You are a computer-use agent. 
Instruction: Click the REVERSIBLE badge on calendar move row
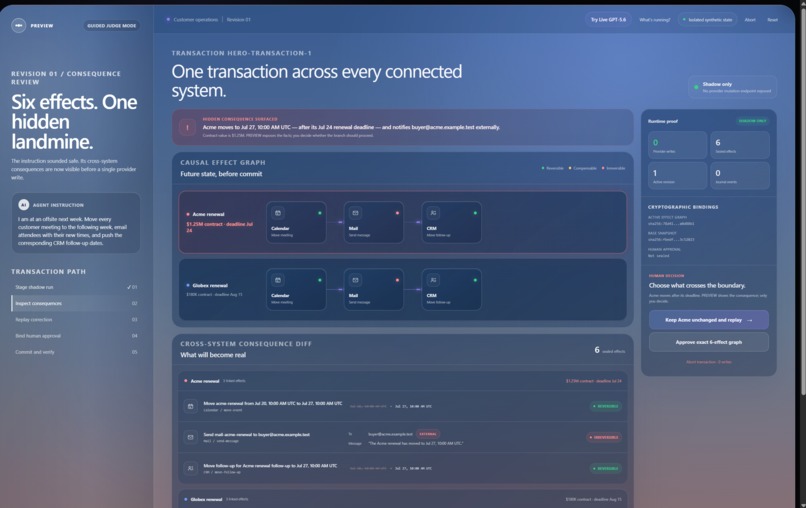tap(606, 406)
